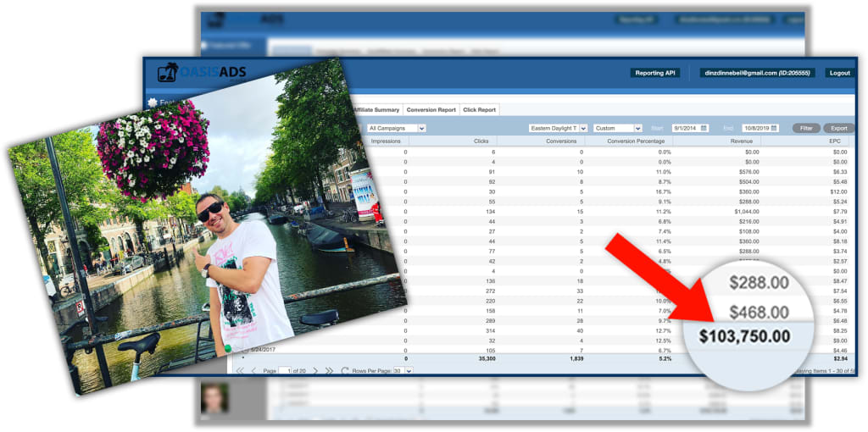Open the End date calendar picker
868x432 pixels.
[x=775, y=128]
